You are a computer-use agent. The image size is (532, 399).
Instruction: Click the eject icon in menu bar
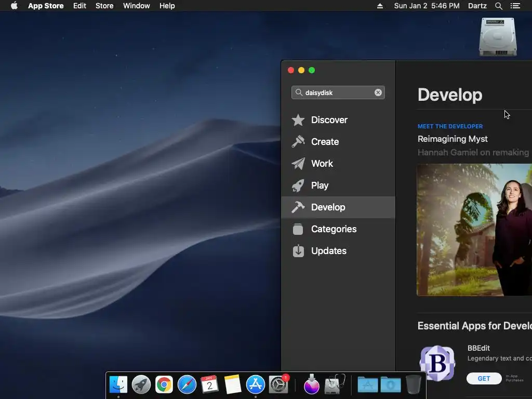coord(380,6)
